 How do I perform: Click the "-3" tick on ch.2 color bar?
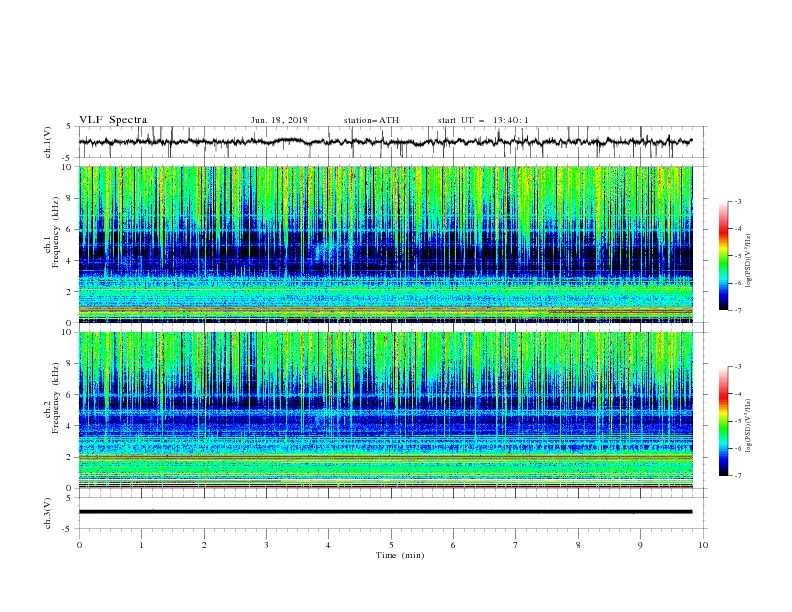(737, 367)
